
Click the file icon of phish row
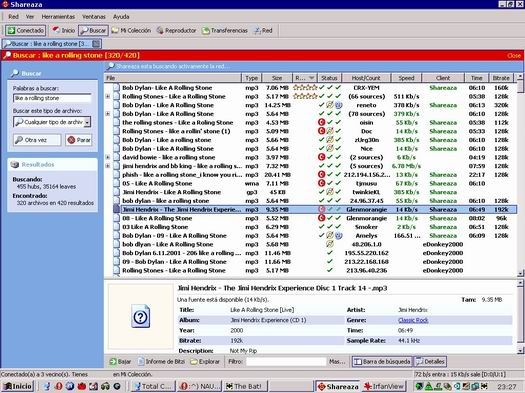pyautogui.click(x=116, y=175)
